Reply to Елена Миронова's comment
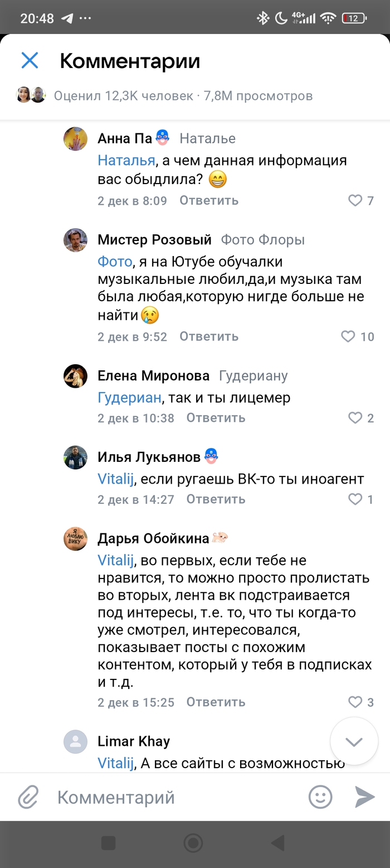Screen dimensions: 390x868 click(x=216, y=418)
